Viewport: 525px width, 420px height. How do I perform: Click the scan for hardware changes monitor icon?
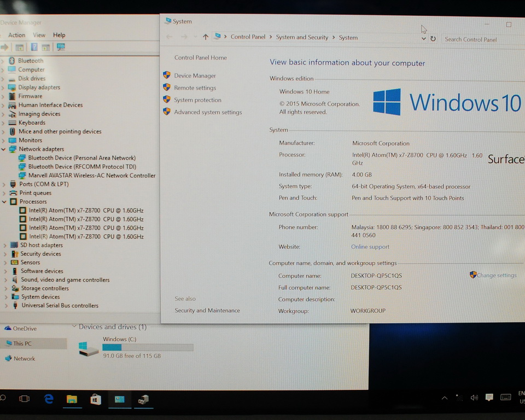(61, 47)
